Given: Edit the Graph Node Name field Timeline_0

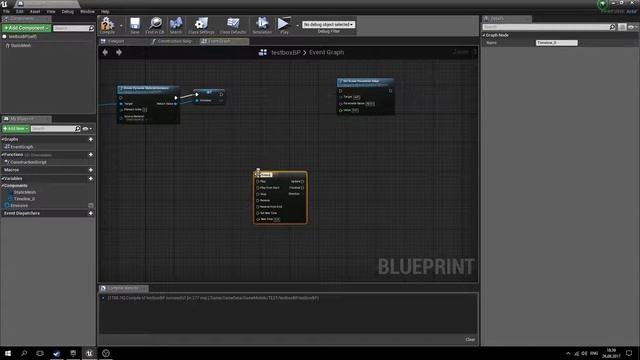Looking at the screenshot, I should point(556,43).
